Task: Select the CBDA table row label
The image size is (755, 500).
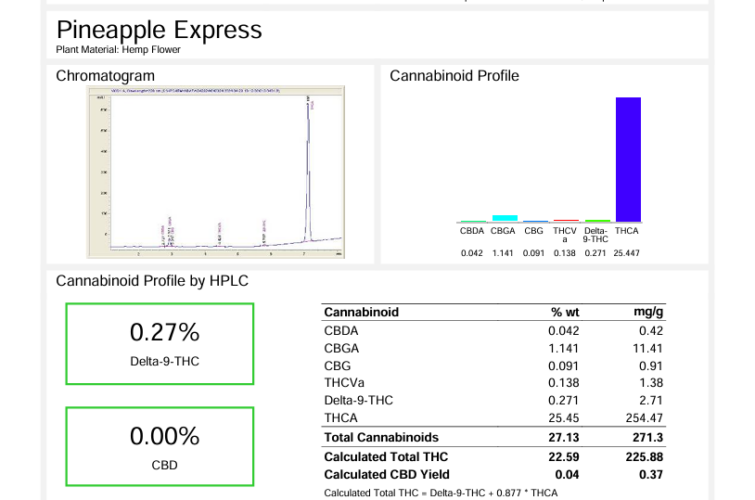Action: (x=341, y=331)
